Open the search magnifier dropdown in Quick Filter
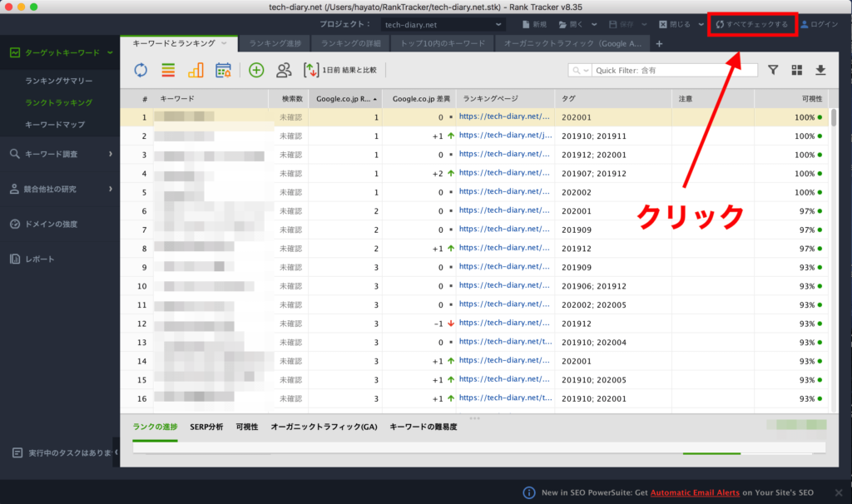The width and height of the screenshot is (852, 504). pos(580,70)
